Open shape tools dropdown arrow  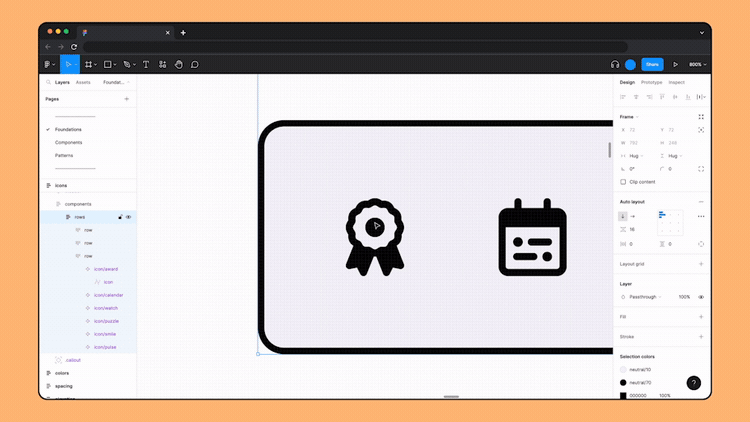115,65
